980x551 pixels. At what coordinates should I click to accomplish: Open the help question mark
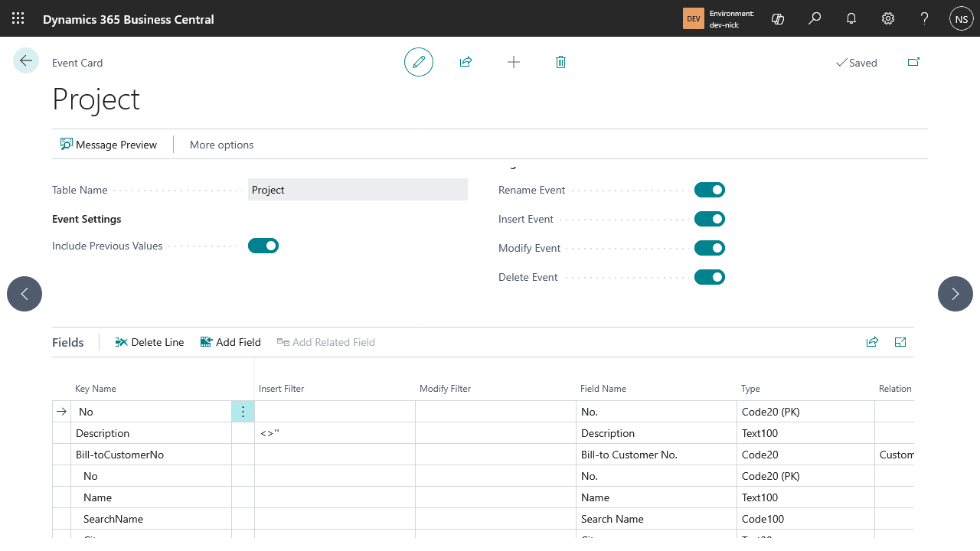coord(925,18)
